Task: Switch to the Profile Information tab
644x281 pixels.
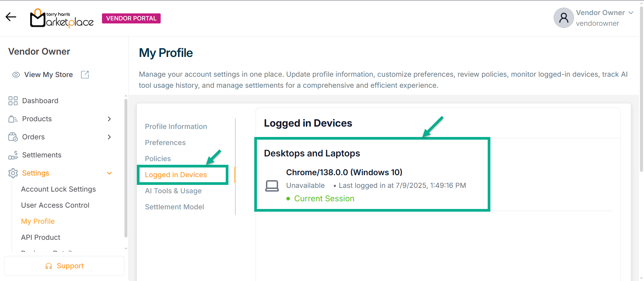Action: point(176,127)
